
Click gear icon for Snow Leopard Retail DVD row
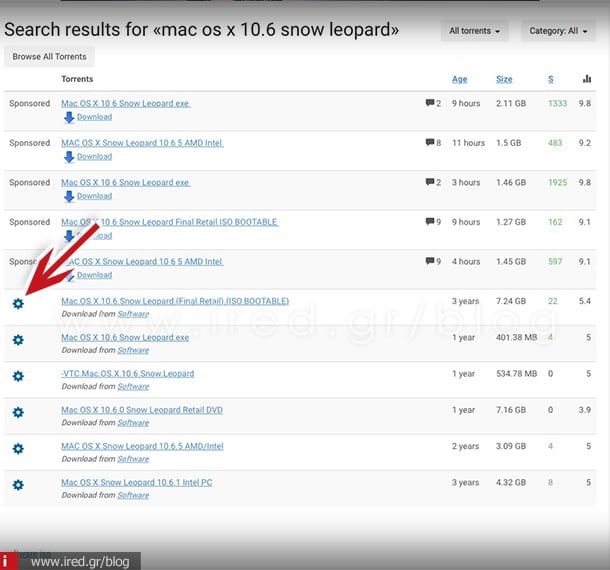[x=18, y=412]
